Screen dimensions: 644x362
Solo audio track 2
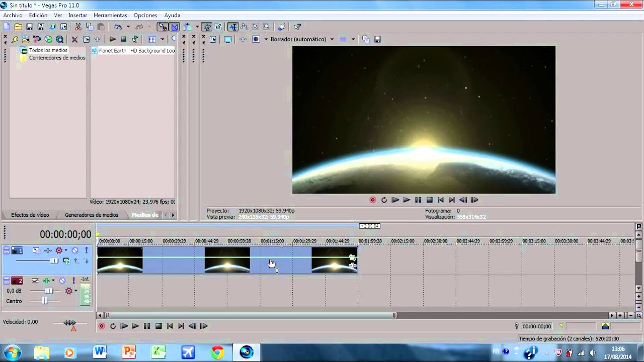(x=73, y=281)
